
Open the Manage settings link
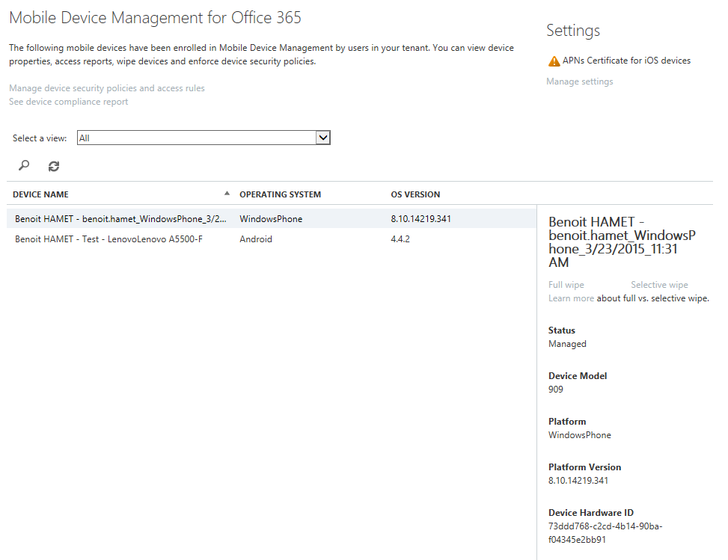coord(579,81)
